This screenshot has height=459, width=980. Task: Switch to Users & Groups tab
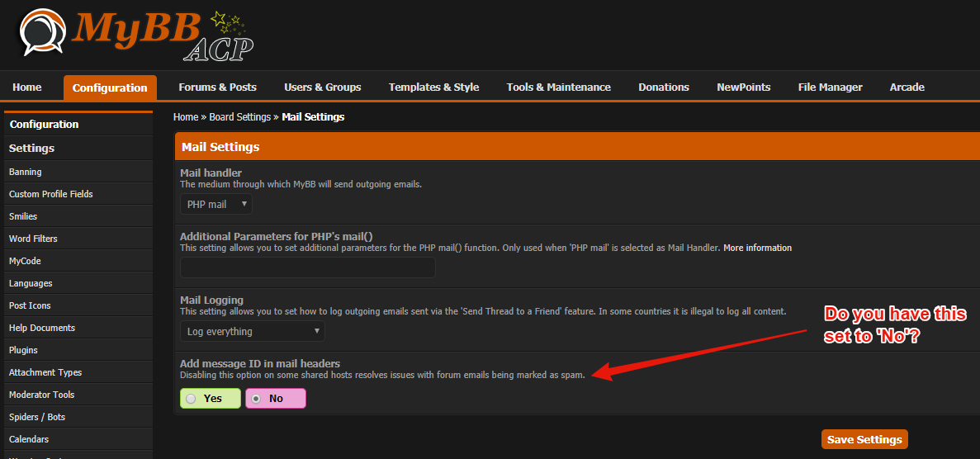323,87
